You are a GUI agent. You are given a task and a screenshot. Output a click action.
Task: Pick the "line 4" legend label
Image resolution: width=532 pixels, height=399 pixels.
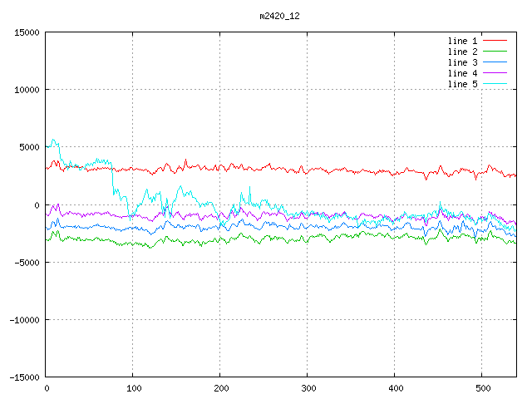point(463,73)
